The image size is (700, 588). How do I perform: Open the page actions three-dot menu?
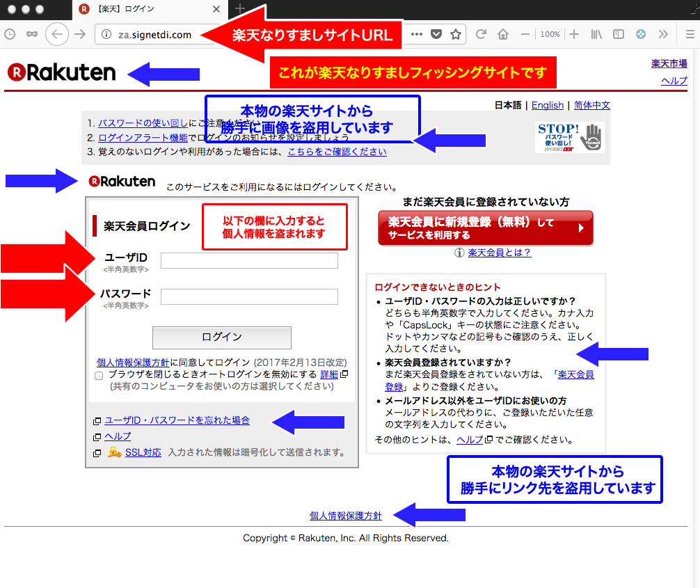[x=417, y=34]
